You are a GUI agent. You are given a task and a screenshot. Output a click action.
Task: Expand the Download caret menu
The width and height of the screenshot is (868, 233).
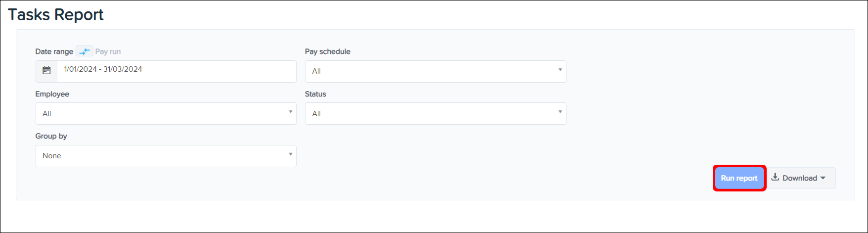[x=823, y=178]
